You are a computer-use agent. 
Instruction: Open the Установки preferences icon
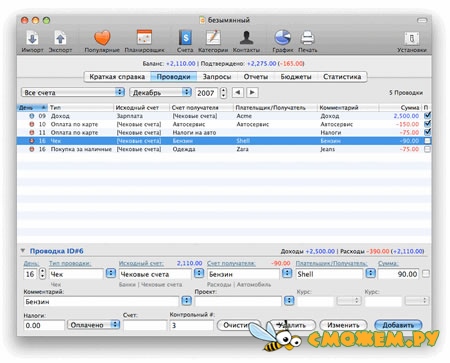[412, 38]
